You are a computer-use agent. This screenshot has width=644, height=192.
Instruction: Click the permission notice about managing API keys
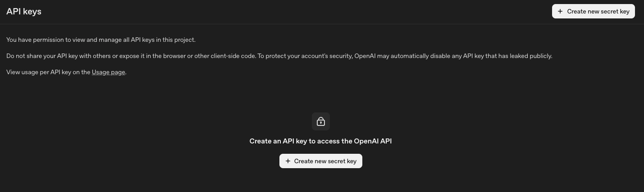(101, 40)
